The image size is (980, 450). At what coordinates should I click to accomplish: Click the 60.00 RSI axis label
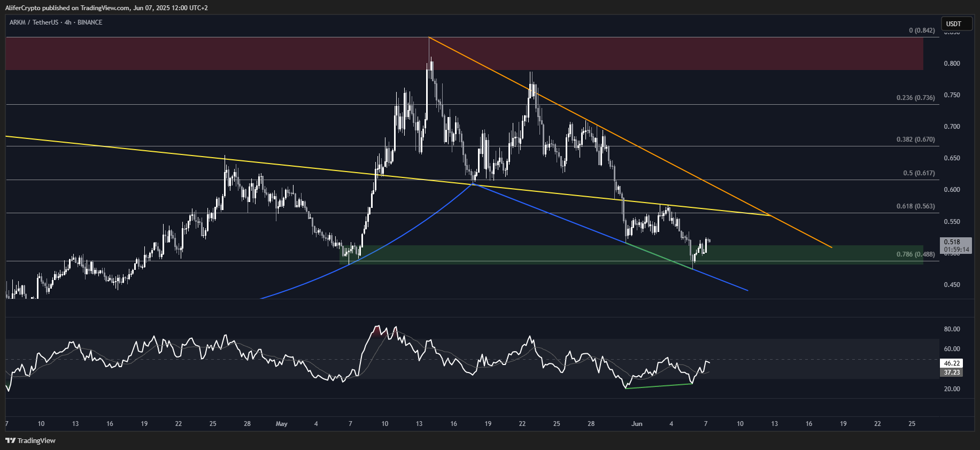coord(952,349)
